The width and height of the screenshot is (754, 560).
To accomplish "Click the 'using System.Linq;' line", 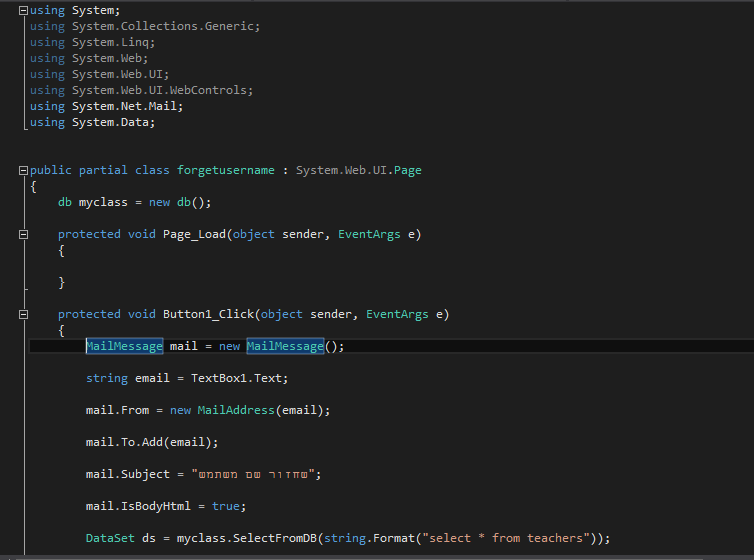I will pos(92,42).
